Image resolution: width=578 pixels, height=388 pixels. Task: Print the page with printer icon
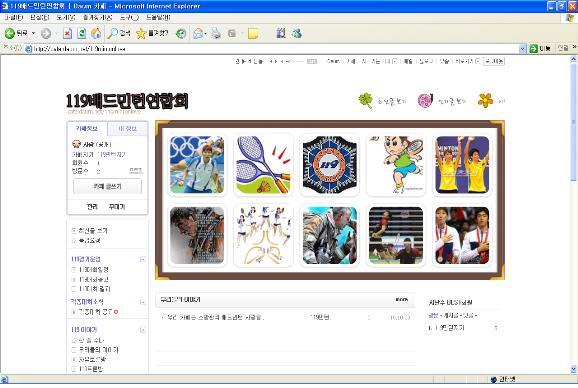pos(216,34)
